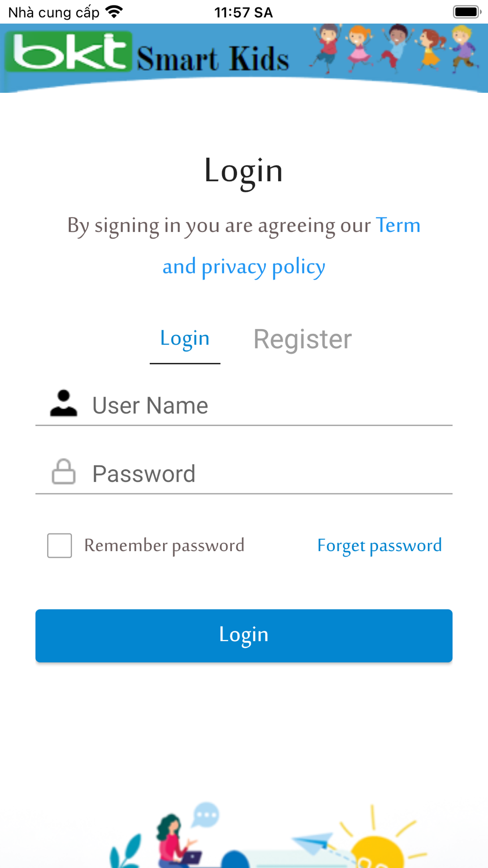Tap the battery indicator icon

tap(466, 12)
